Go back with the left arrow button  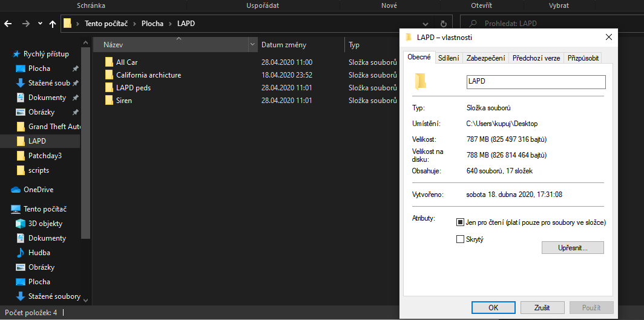8,24
